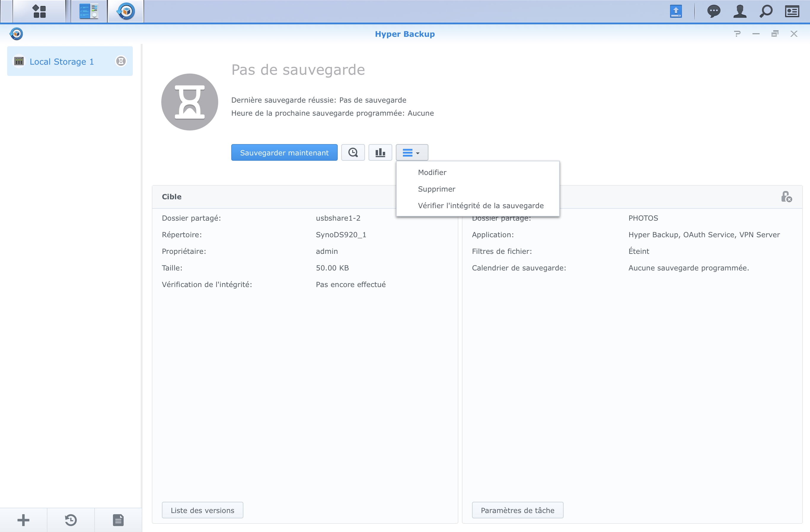
Task: Select Vérifier l'intégrité de la sauvegarde
Action: [481, 206]
